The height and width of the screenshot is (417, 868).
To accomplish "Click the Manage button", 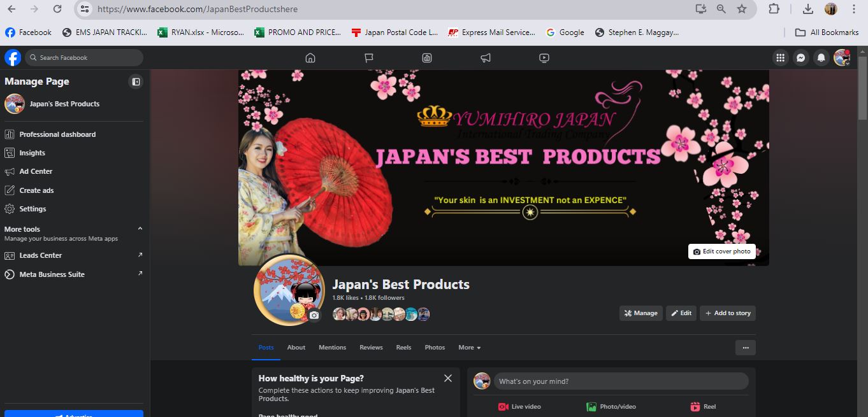I will pos(641,313).
